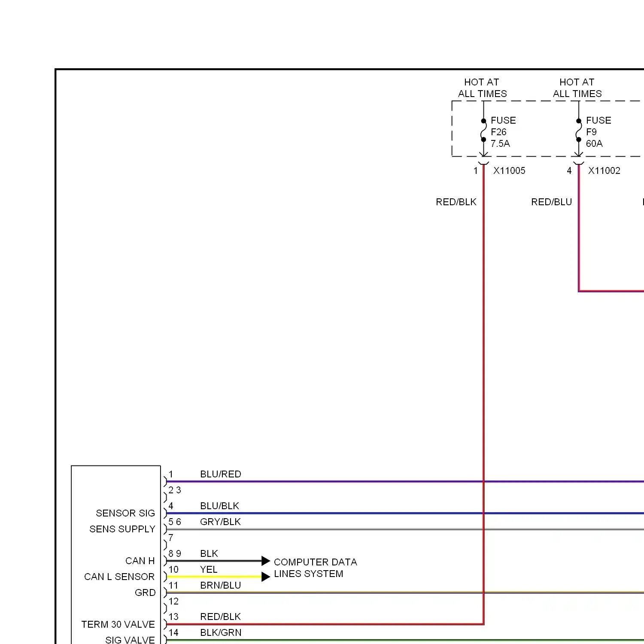The height and width of the screenshot is (644, 644).
Task: Click pin number 12 on the connector
Action: coord(173,601)
